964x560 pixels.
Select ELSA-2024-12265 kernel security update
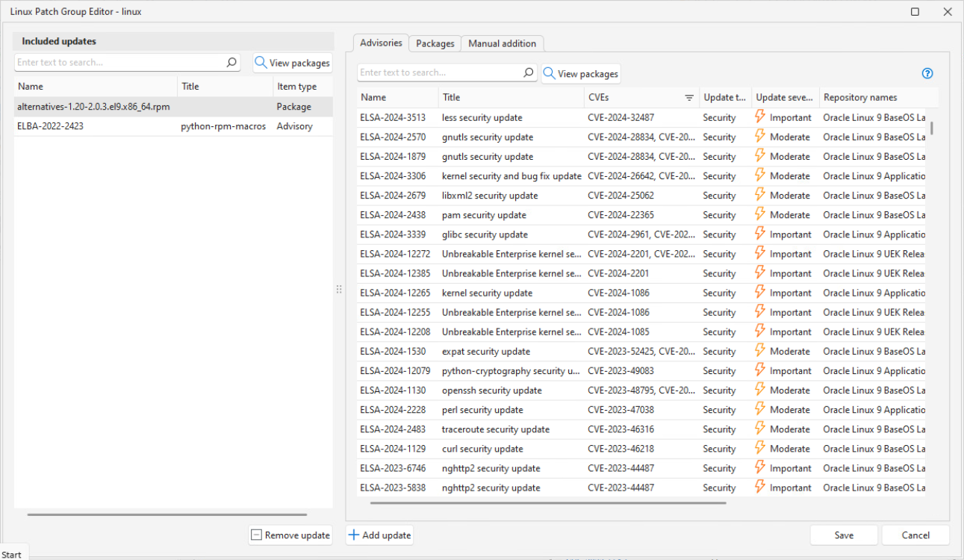pos(642,293)
